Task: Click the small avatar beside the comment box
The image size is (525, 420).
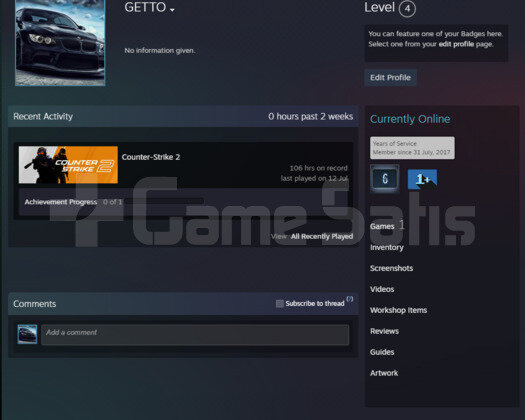Action: pyautogui.click(x=27, y=334)
